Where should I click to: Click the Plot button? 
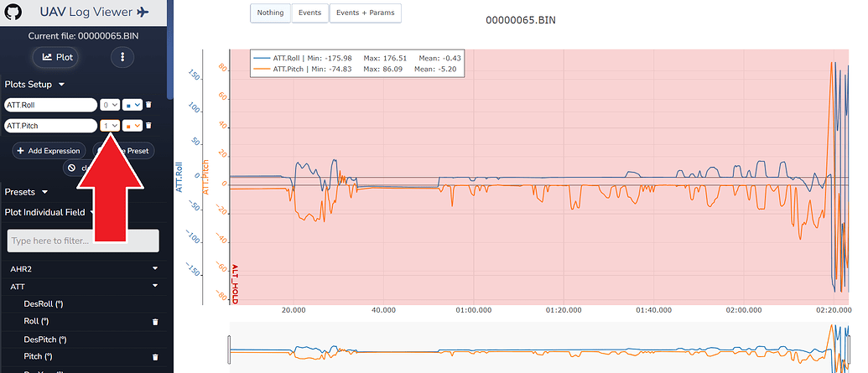click(56, 57)
